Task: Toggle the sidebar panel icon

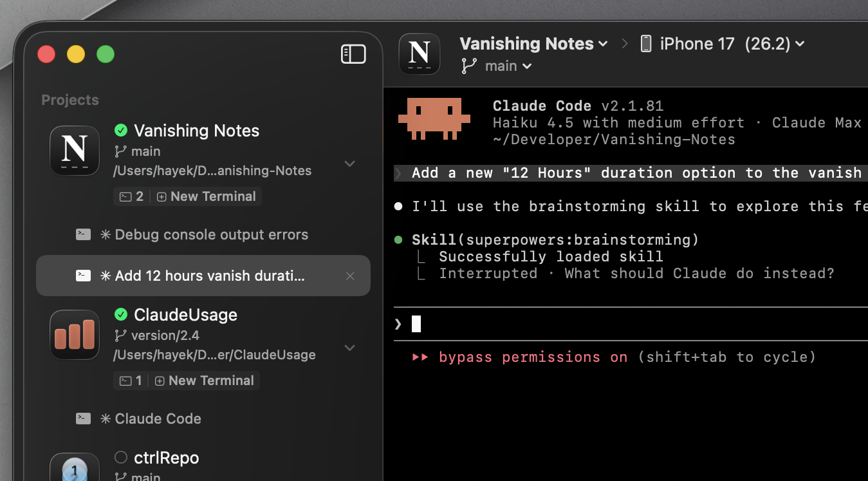Action: 353,54
